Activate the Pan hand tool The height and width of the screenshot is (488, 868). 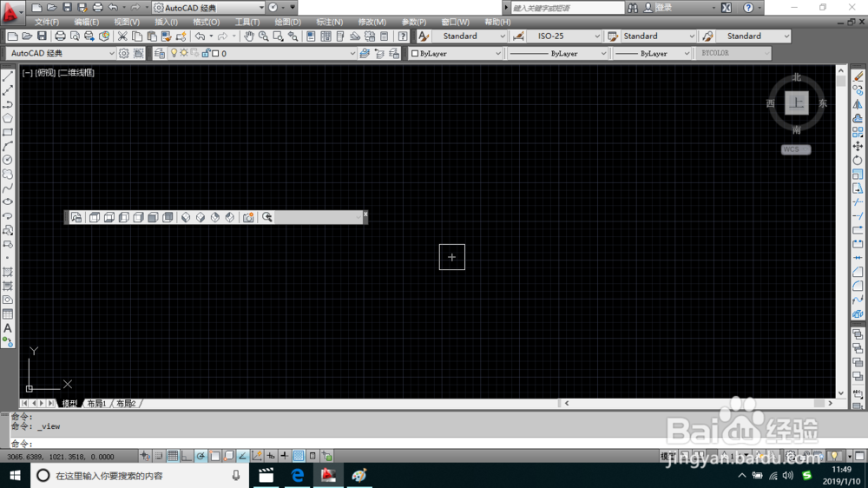(249, 36)
